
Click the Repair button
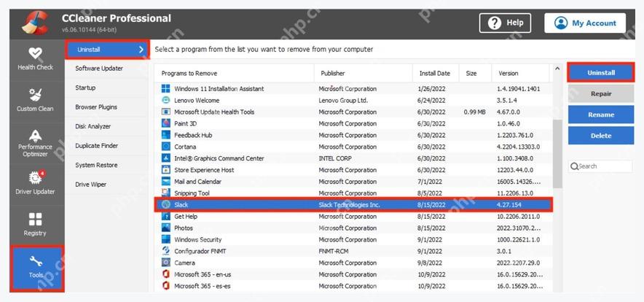pyautogui.click(x=601, y=94)
